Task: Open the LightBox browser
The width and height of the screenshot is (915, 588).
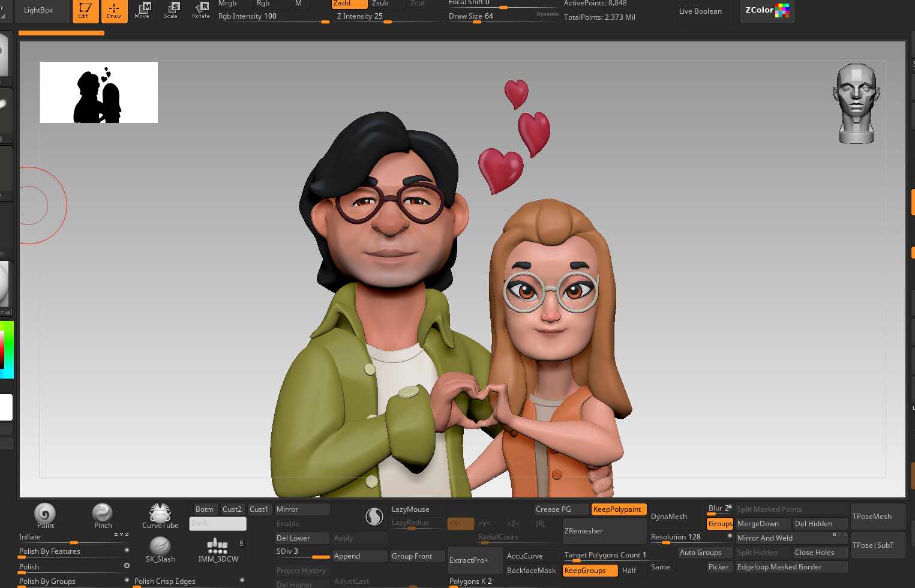Action: [38, 10]
